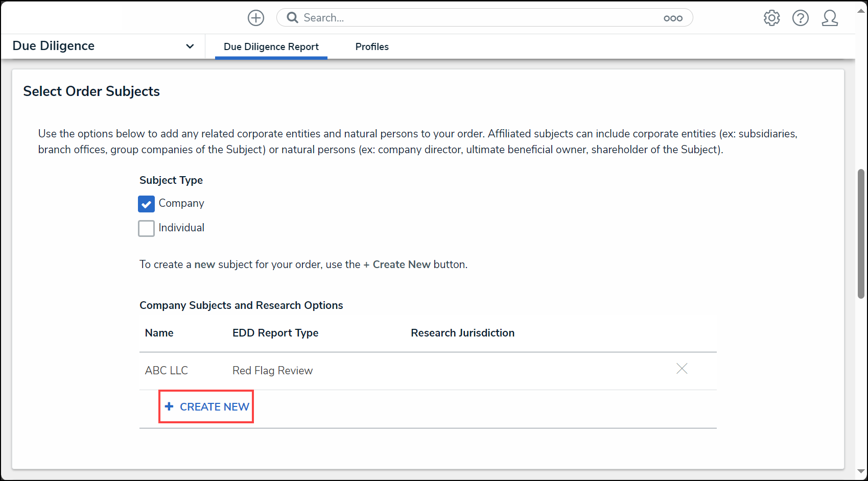Check the Individual subject type checkbox
This screenshot has height=481, width=868.
point(146,228)
